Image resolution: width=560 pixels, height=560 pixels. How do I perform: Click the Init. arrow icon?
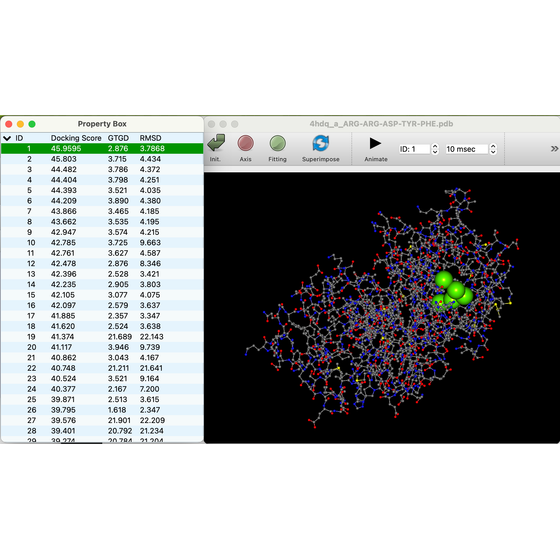[216, 143]
